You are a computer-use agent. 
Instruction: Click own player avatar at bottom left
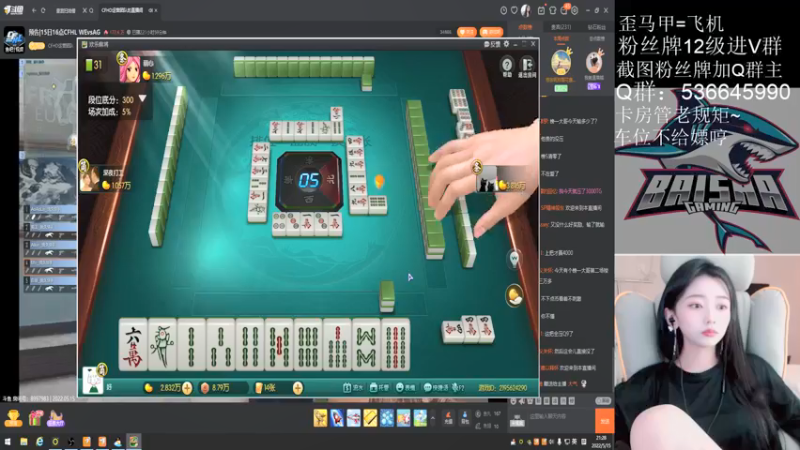pyautogui.click(x=93, y=381)
